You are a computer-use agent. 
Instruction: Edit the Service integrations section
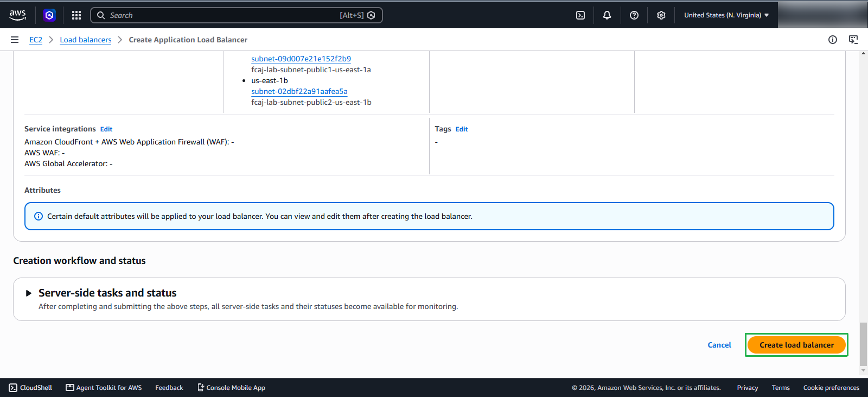106,129
